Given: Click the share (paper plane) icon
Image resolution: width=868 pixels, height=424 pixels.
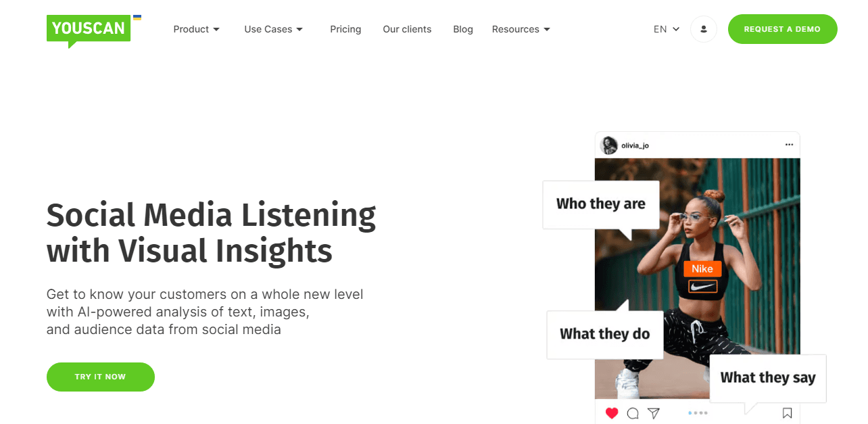Looking at the screenshot, I should click(653, 412).
